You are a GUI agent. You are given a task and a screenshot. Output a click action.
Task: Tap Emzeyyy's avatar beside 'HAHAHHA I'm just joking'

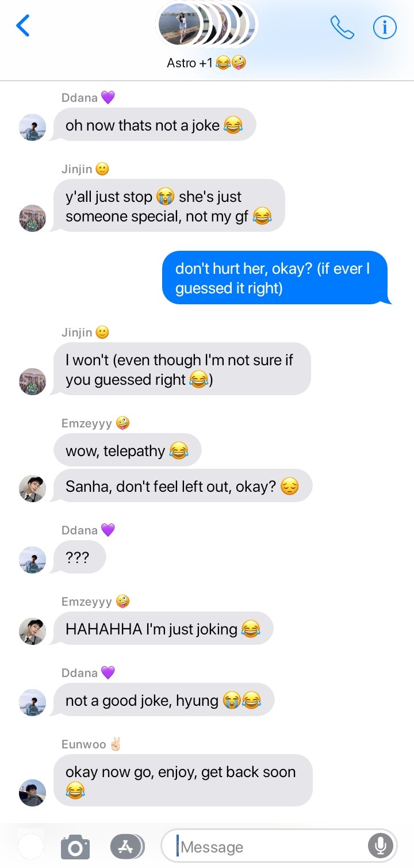(x=32, y=631)
